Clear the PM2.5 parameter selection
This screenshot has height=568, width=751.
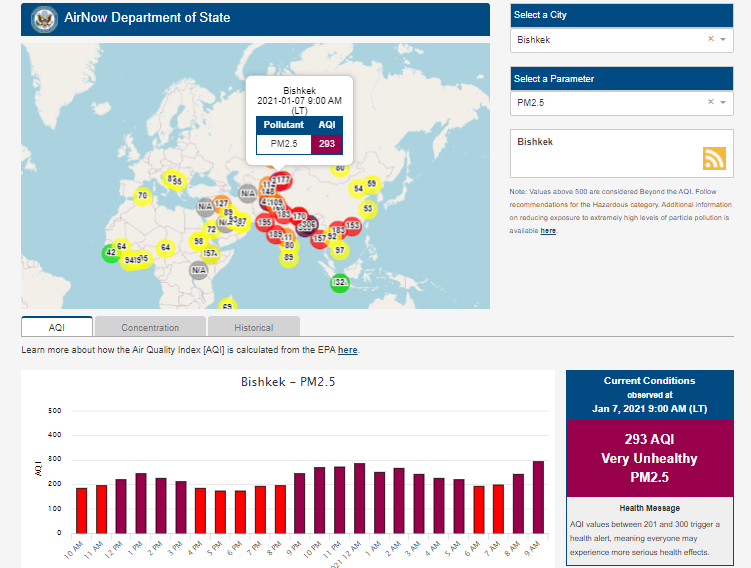(711, 102)
